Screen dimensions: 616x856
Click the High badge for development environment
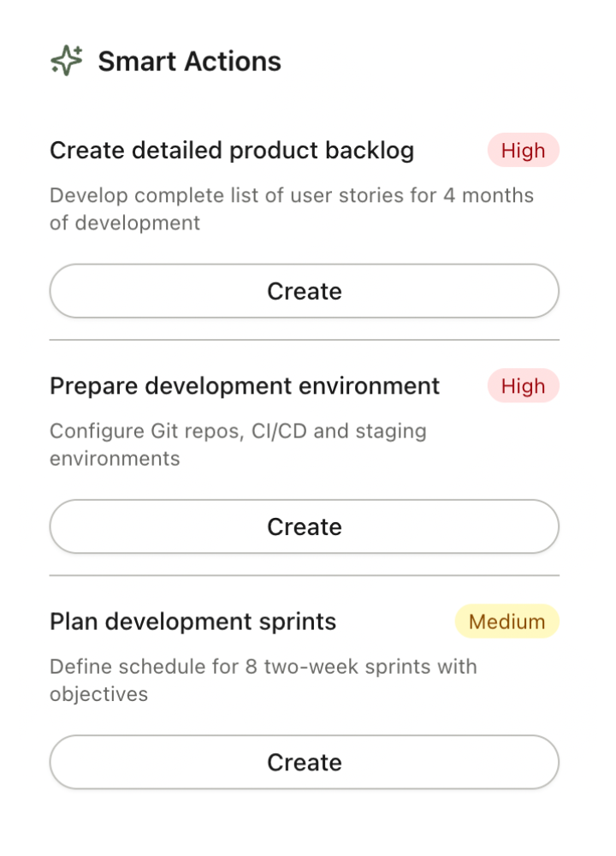click(523, 386)
